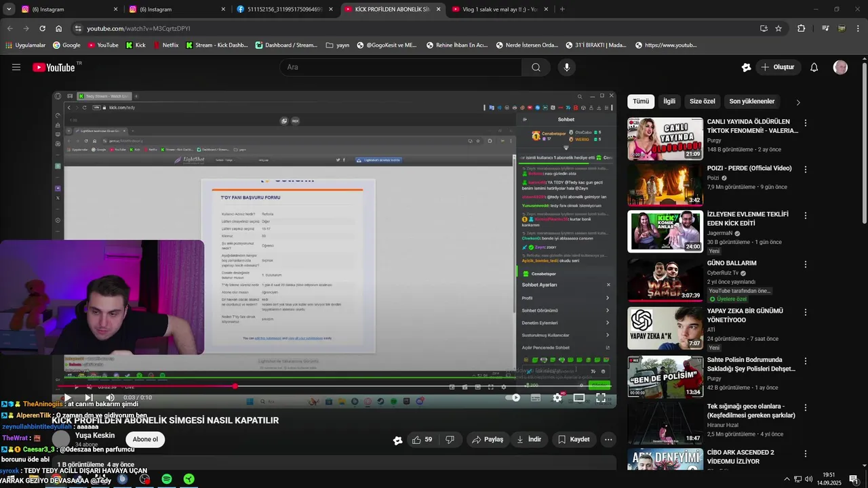Screen dimensions: 868x488
Task: Open GÜNO BALLARIM video thumbnail
Action: click(665, 280)
